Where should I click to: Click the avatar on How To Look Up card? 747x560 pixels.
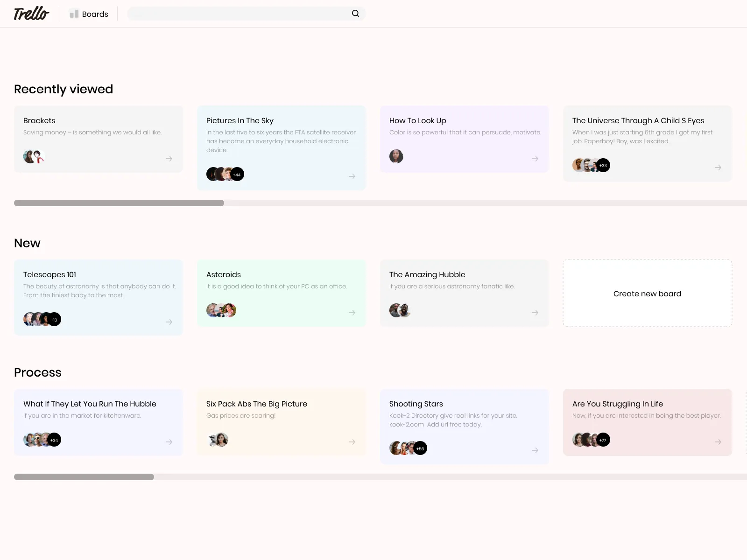click(x=396, y=156)
